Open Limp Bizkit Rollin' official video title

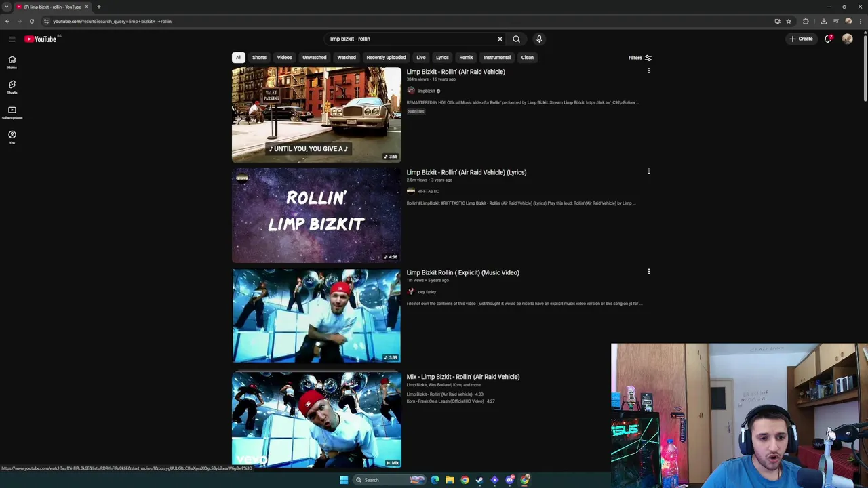coord(456,72)
